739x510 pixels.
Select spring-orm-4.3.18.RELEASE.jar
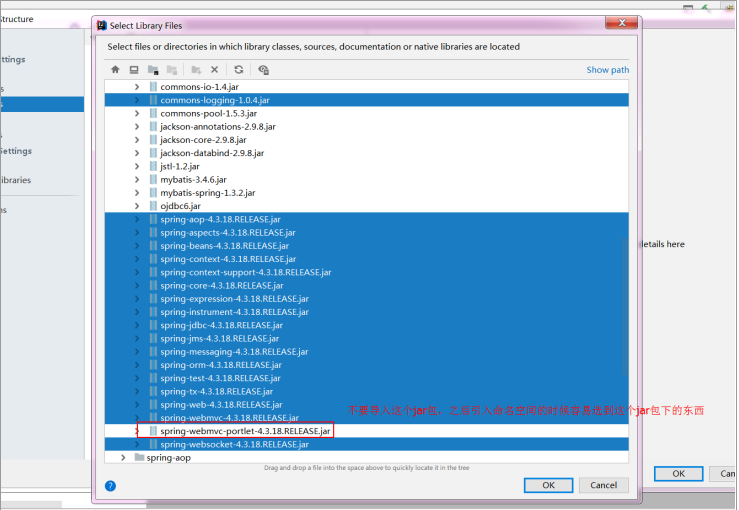coord(367,365)
